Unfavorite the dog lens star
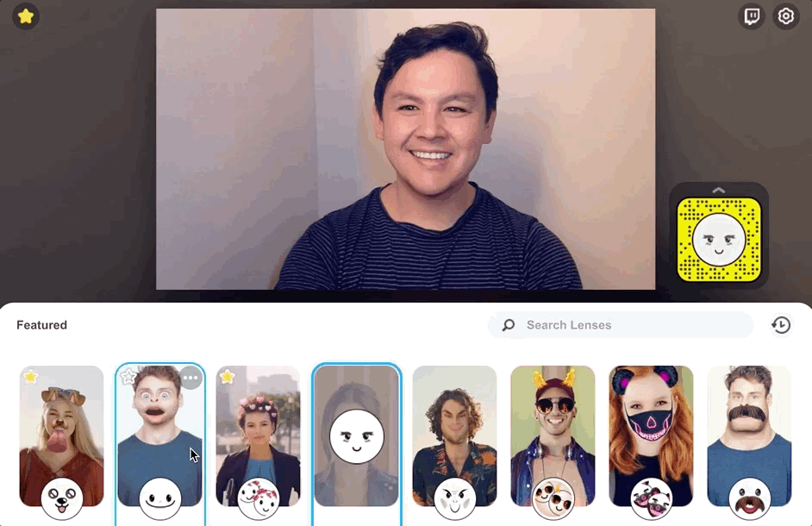Screen dimensions: 812x526 coord(30,377)
